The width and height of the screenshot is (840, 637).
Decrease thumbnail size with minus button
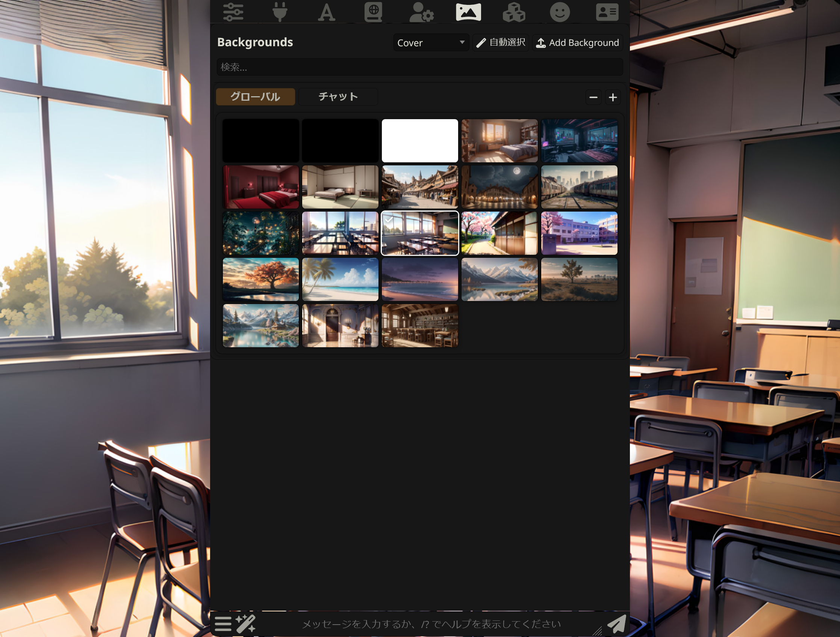coord(593,98)
